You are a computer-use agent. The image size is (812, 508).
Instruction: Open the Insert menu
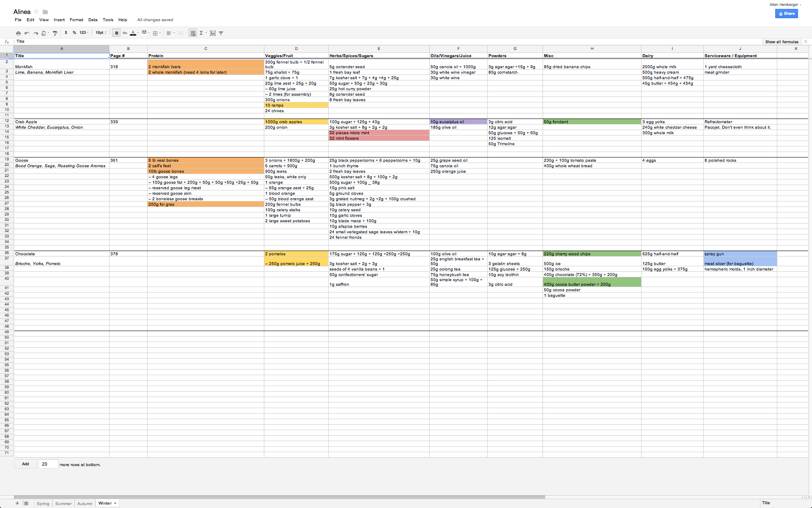59,20
